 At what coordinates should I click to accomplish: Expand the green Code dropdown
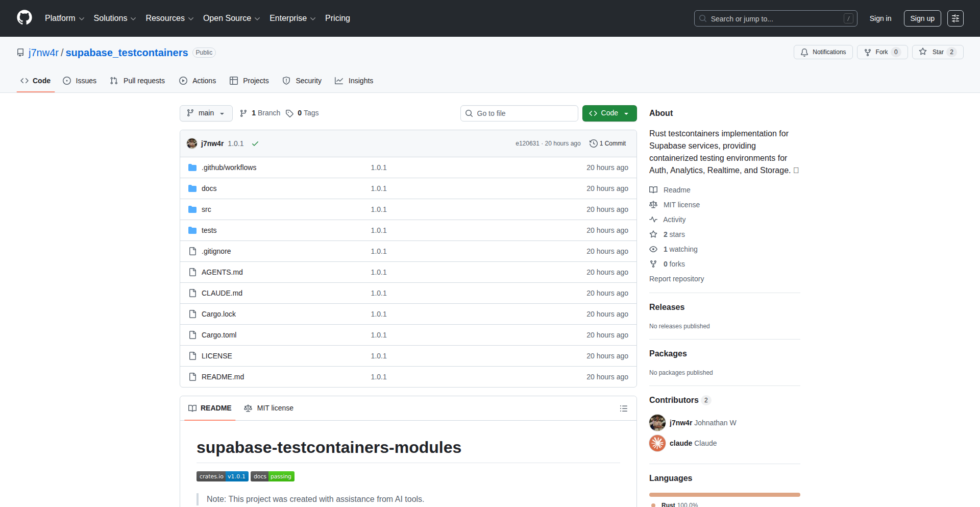[x=626, y=113]
